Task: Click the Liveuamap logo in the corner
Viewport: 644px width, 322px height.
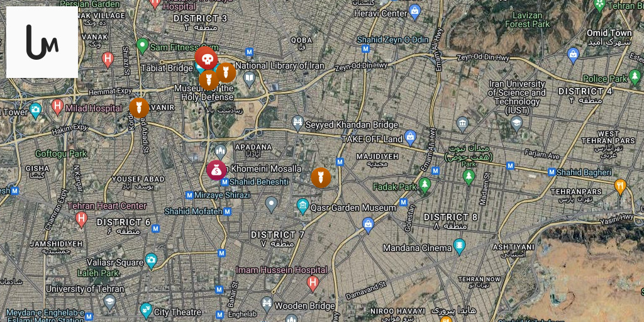Action: point(42,42)
